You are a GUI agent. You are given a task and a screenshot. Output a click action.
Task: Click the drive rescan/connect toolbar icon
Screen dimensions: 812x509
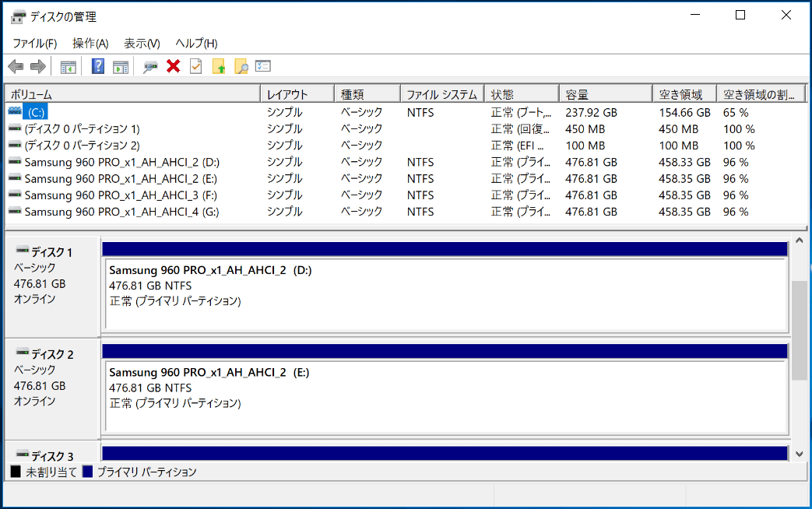(150, 67)
